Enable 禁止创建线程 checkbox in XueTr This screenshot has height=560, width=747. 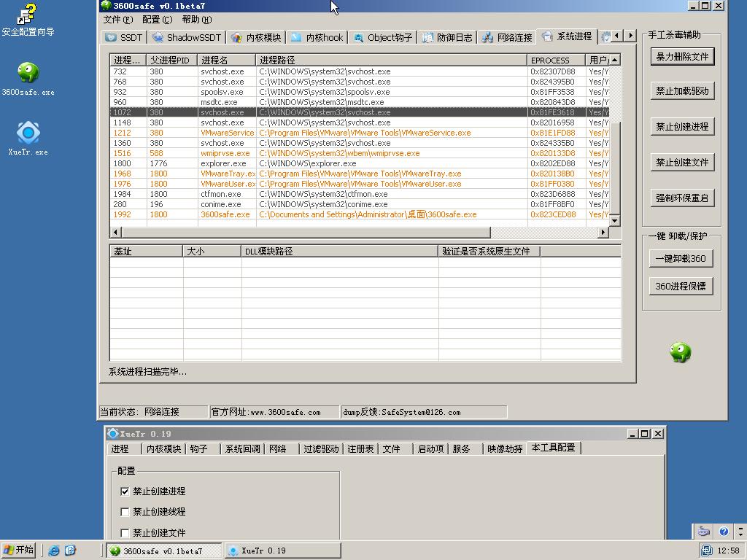(x=125, y=512)
